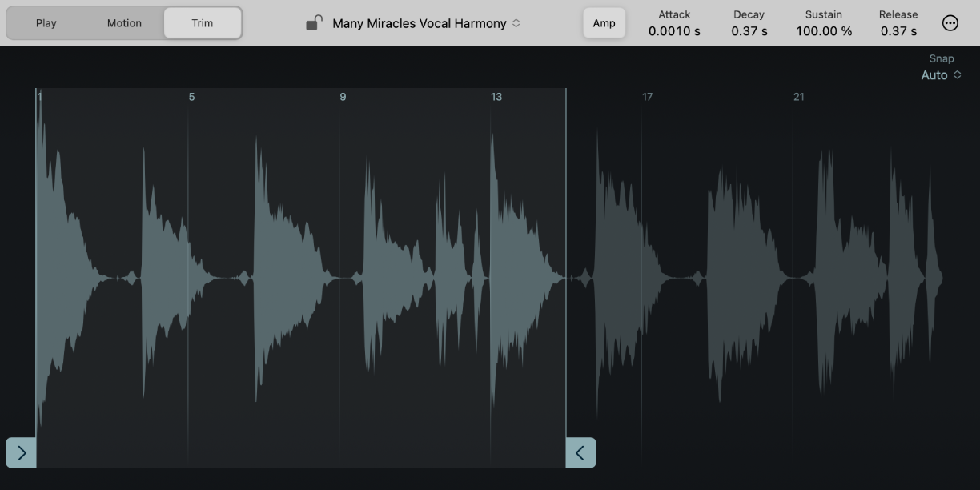Screen dimensions: 980x490
Task: Click the Decay time value
Action: click(747, 30)
